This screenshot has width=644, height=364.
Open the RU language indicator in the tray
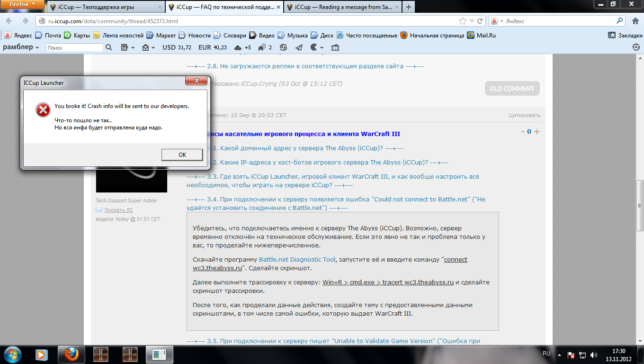tap(546, 354)
